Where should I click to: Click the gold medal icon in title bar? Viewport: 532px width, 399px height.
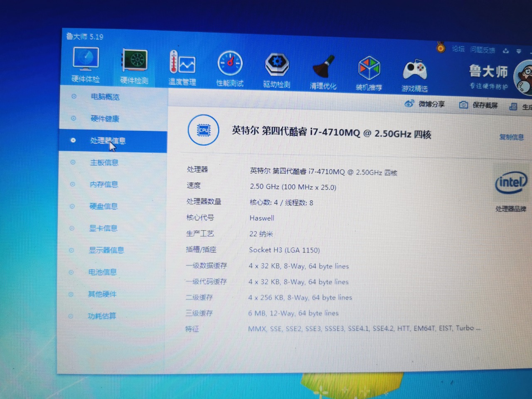(441, 47)
